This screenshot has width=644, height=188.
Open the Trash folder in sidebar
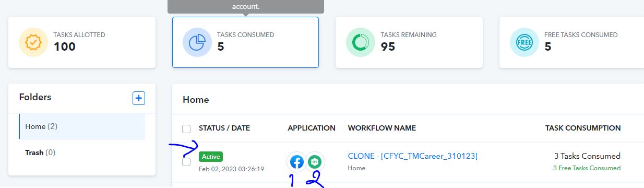40,152
